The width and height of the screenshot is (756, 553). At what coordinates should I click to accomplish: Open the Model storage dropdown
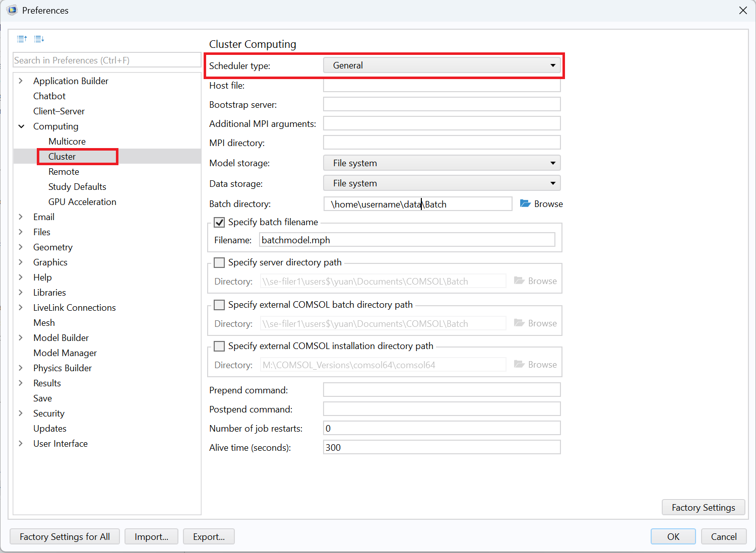(x=552, y=163)
